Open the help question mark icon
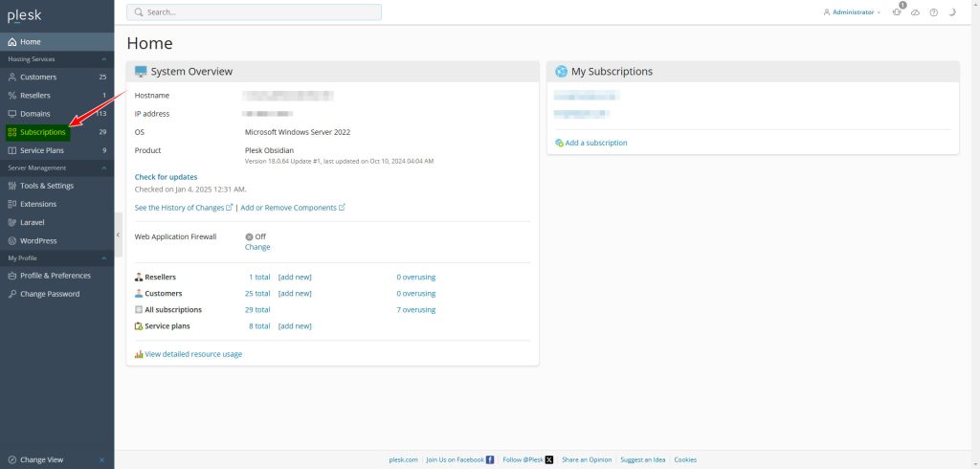 (933, 12)
